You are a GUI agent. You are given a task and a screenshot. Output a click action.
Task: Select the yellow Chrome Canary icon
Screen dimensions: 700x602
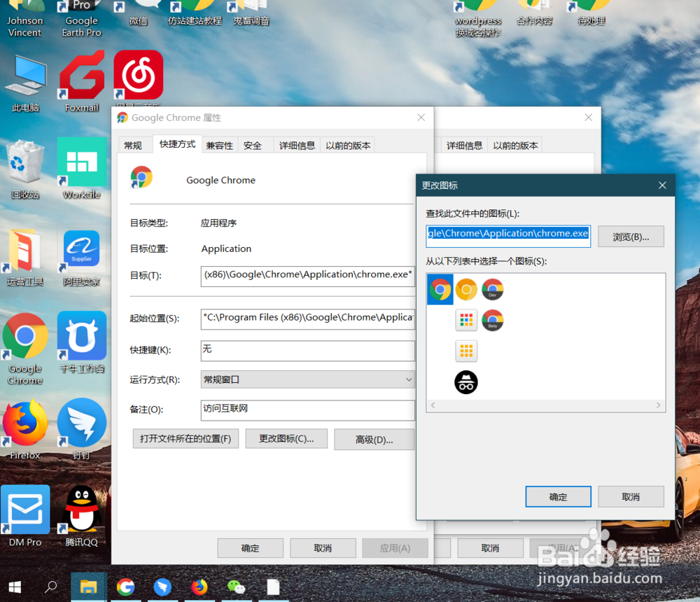[466, 289]
